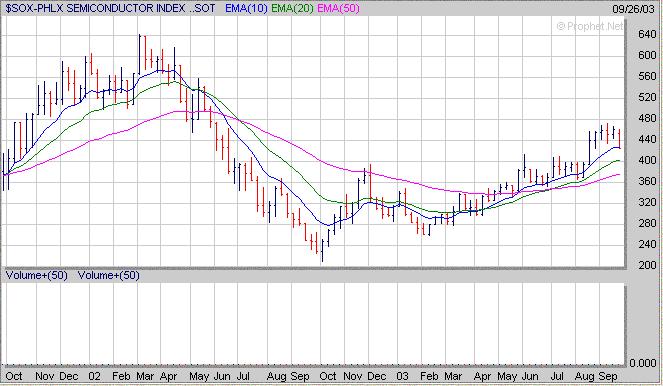The width and height of the screenshot is (663, 386).
Task: Click the Dec label just before 03
Action: point(376,376)
